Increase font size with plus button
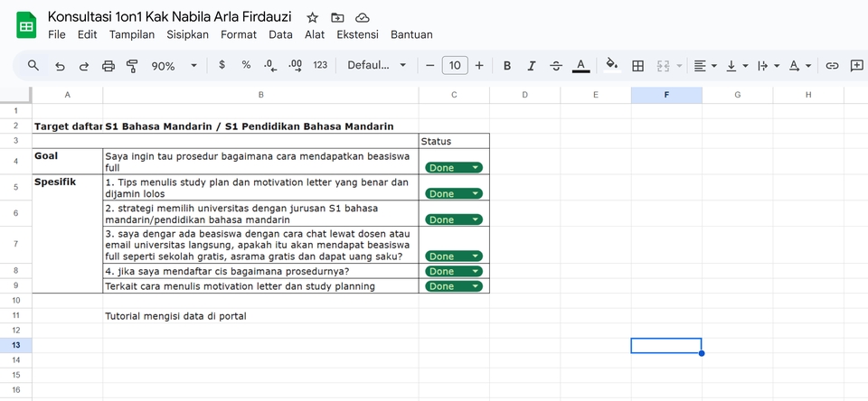868x401 pixels. click(x=479, y=66)
